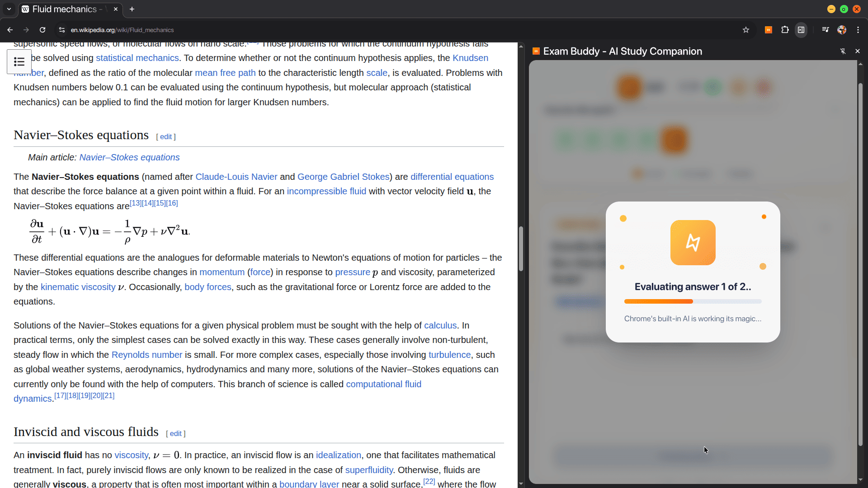Screen dimensions: 868x488
Task: Open a new browser tab
Action: 132,9
